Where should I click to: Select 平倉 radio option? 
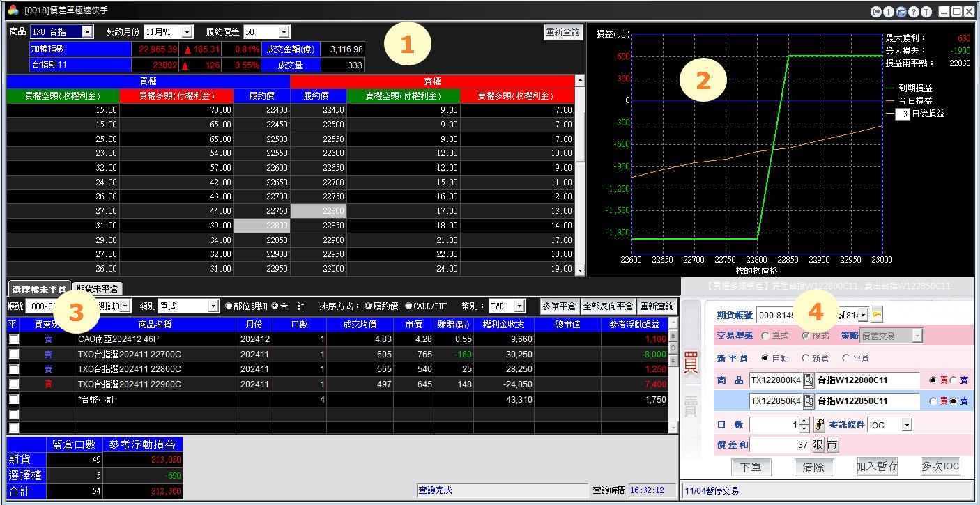(x=846, y=358)
